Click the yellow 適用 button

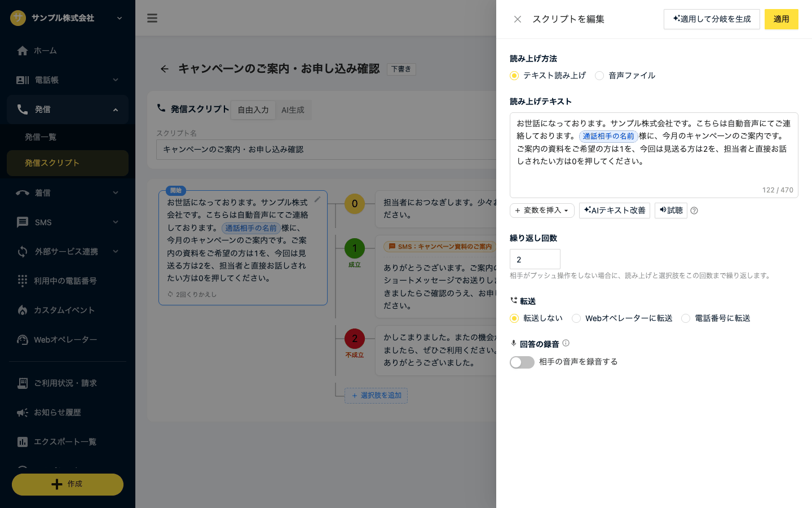781,19
